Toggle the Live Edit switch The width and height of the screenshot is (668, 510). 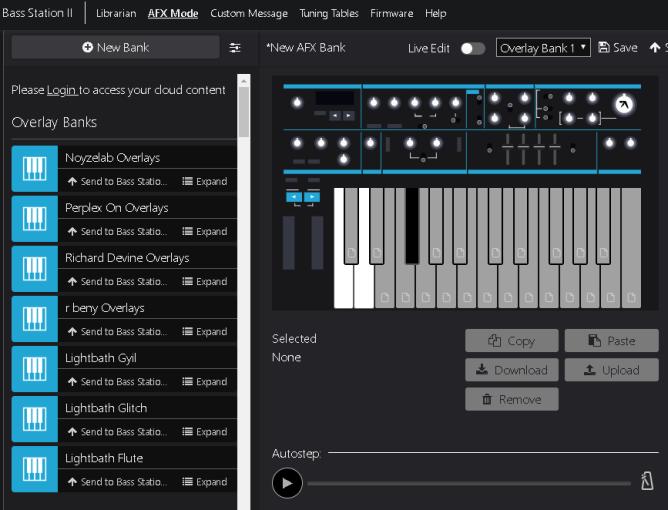pos(473,48)
